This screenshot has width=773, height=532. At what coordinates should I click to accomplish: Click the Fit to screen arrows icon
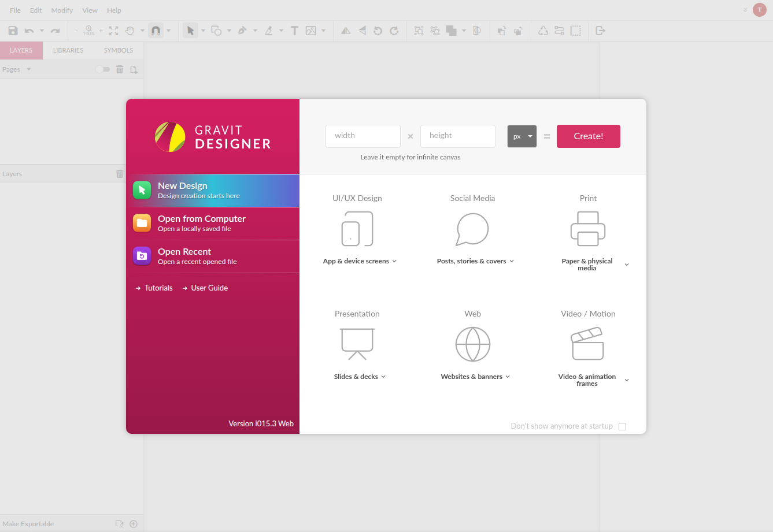(114, 31)
